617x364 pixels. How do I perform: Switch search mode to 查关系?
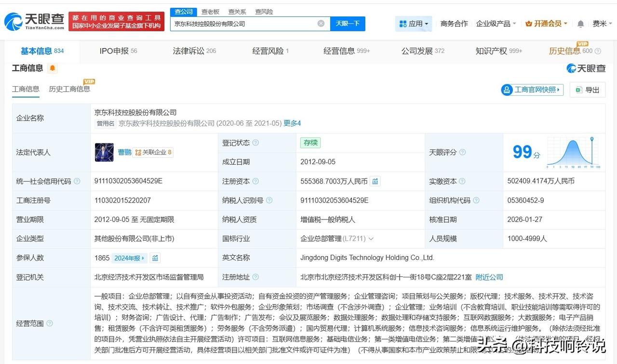point(237,12)
